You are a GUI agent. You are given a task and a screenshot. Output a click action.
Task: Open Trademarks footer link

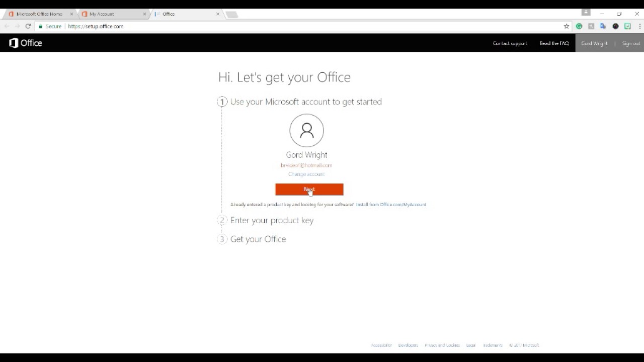pyautogui.click(x=493, y=345)
